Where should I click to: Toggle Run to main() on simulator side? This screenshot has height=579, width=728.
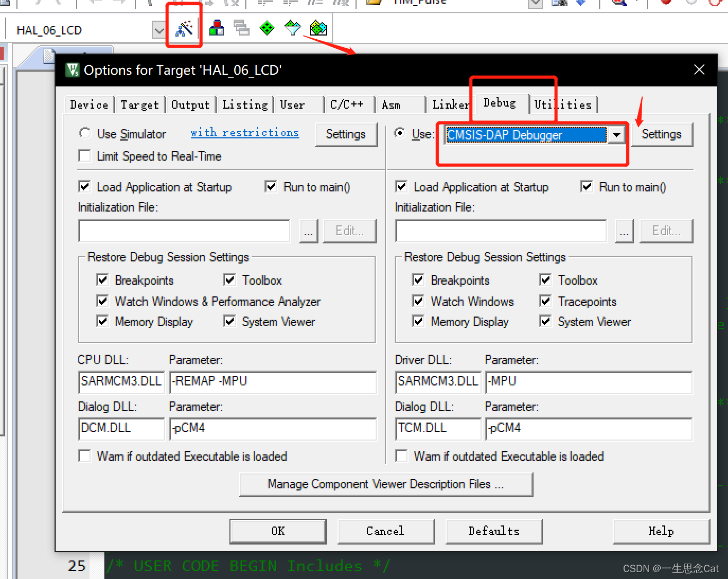point(271,187)
